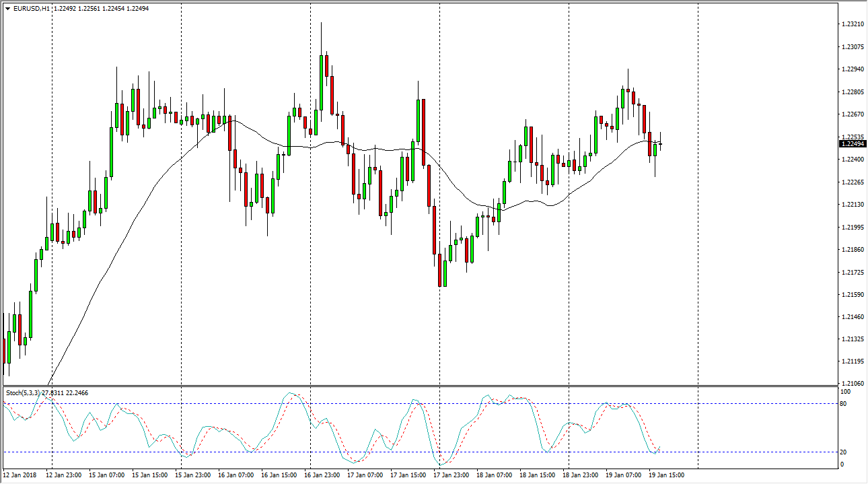Click the 18 Jan 23:00 time label
This screenshot has width=868, height=484.
point(581,475)
